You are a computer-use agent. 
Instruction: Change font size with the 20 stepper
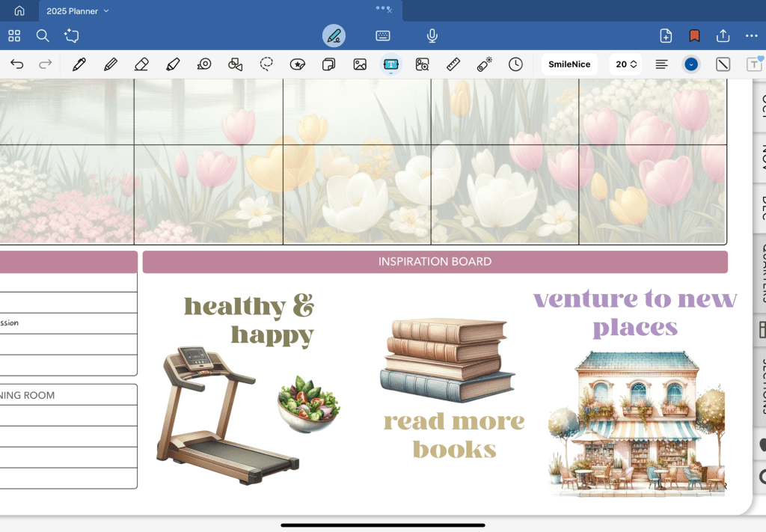[626, 64]
